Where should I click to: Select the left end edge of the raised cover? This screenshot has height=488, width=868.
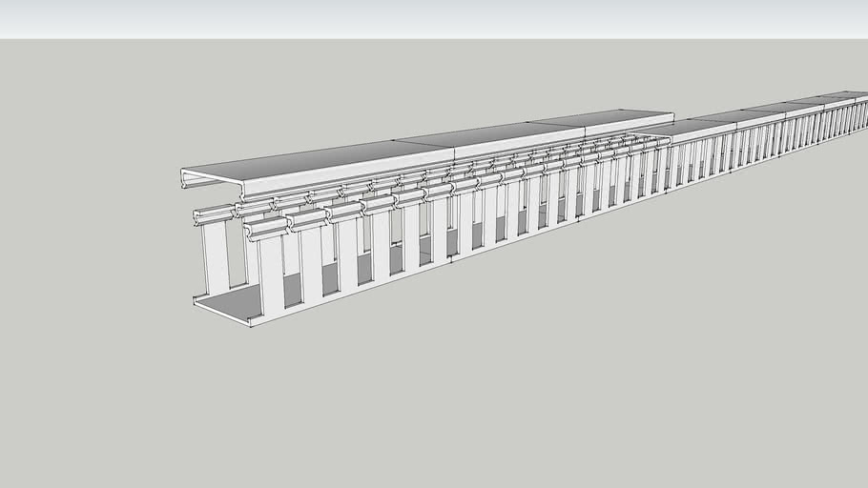click(183, 176)
